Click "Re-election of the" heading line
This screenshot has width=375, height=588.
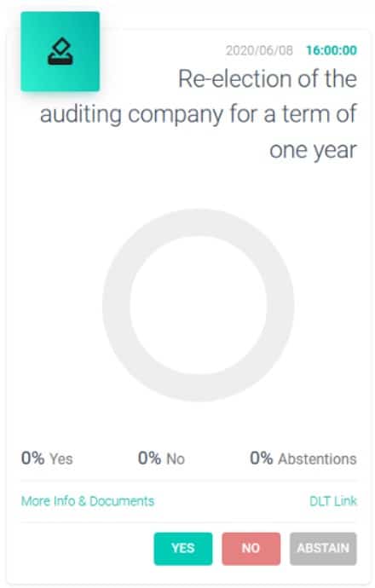pyautogui.click(x=268, y=78)
